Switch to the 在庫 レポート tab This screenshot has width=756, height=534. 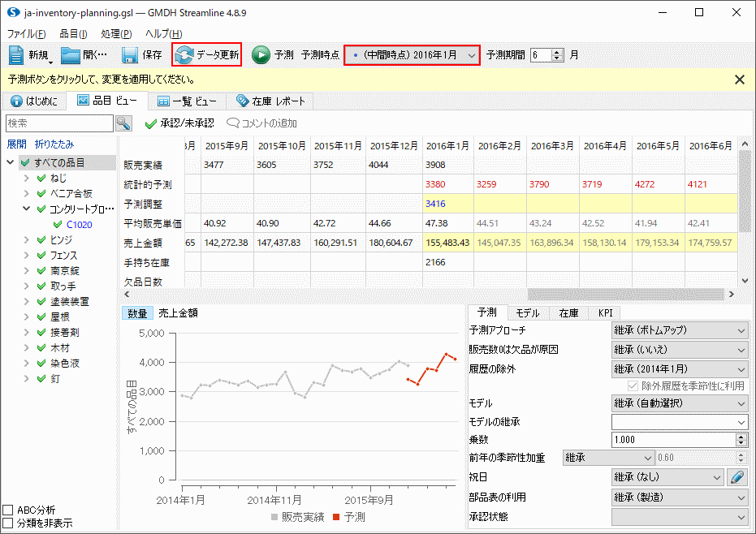[270, 101]
